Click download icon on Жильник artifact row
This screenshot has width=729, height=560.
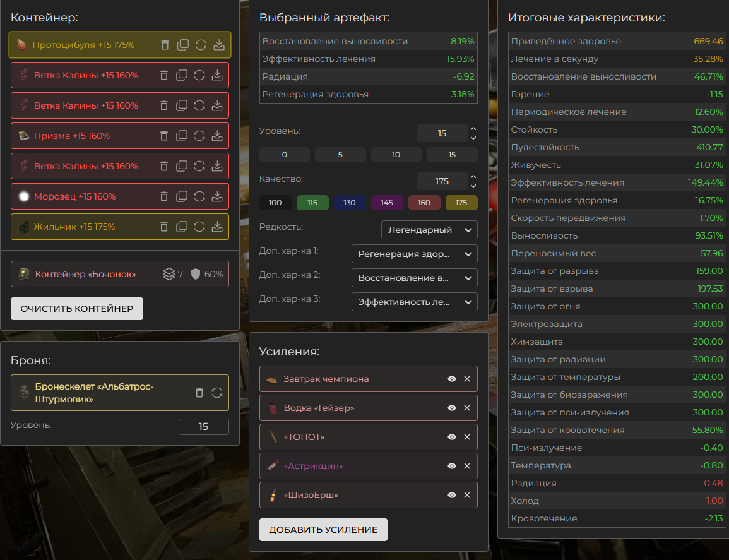217,227
